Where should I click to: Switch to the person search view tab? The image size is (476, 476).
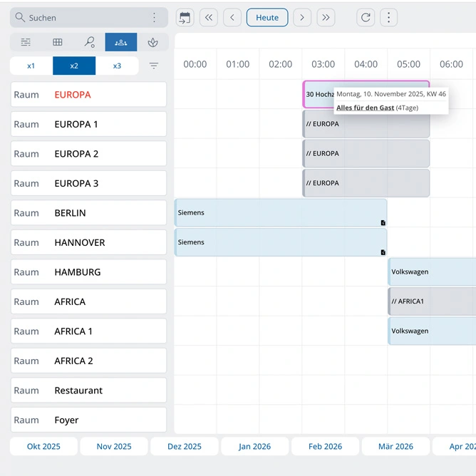pos(90,43)
